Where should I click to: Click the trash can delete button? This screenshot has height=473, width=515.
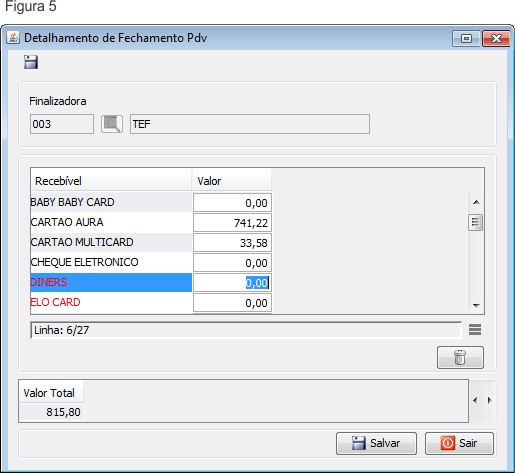click(460, 357)
